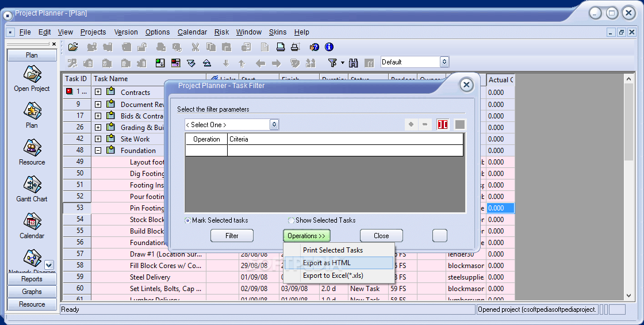Click the Print icon in toolbar
The image size is (644, 325).
281,47
